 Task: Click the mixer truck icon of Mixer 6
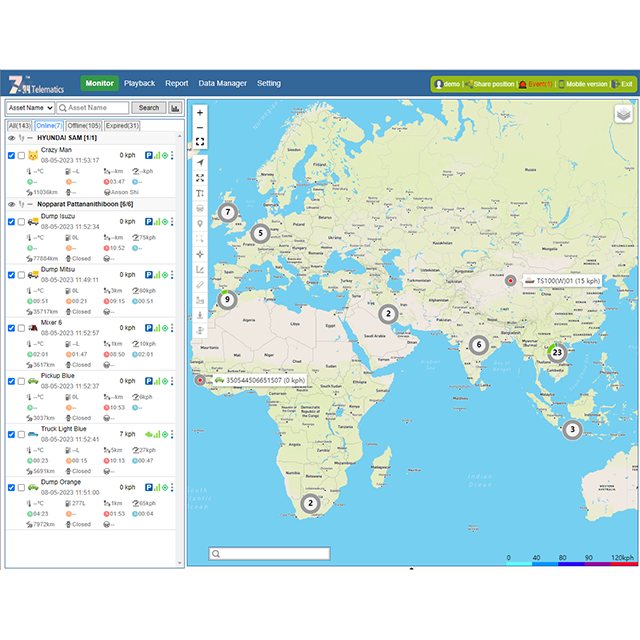[33, 328]
